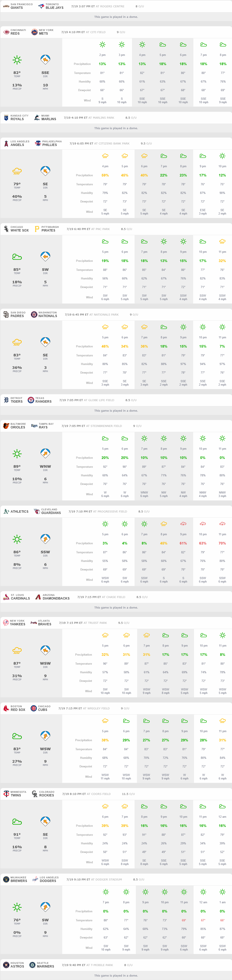
Task: Click the Chicago White Sox logo
Action: [6, 229]
